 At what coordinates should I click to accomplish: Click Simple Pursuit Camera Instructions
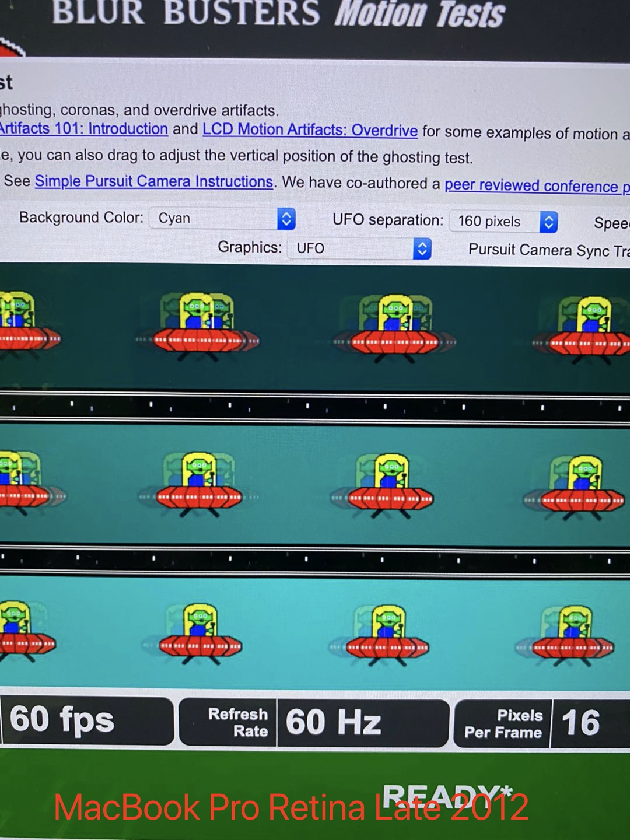(x=154, y=181)
